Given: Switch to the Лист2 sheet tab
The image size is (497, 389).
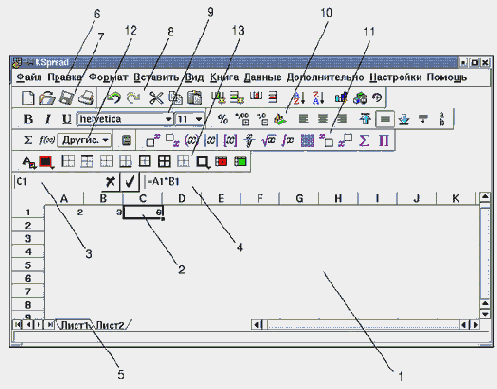Looking at the screenshot, I should click(110, 325).
